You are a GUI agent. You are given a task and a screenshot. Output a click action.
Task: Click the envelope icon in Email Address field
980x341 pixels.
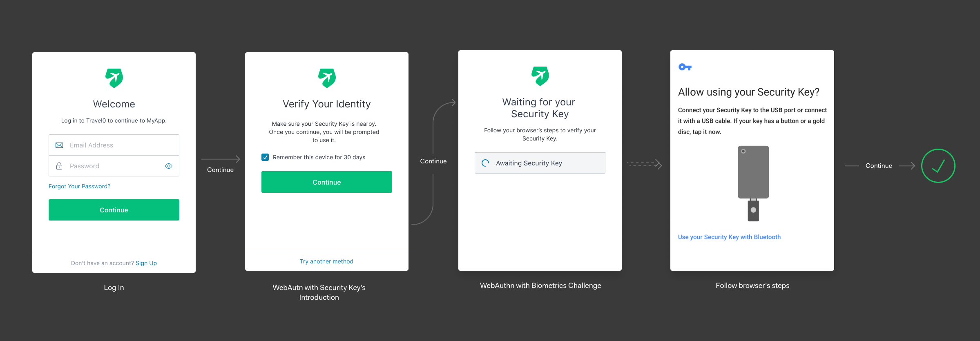click(59, 145)
